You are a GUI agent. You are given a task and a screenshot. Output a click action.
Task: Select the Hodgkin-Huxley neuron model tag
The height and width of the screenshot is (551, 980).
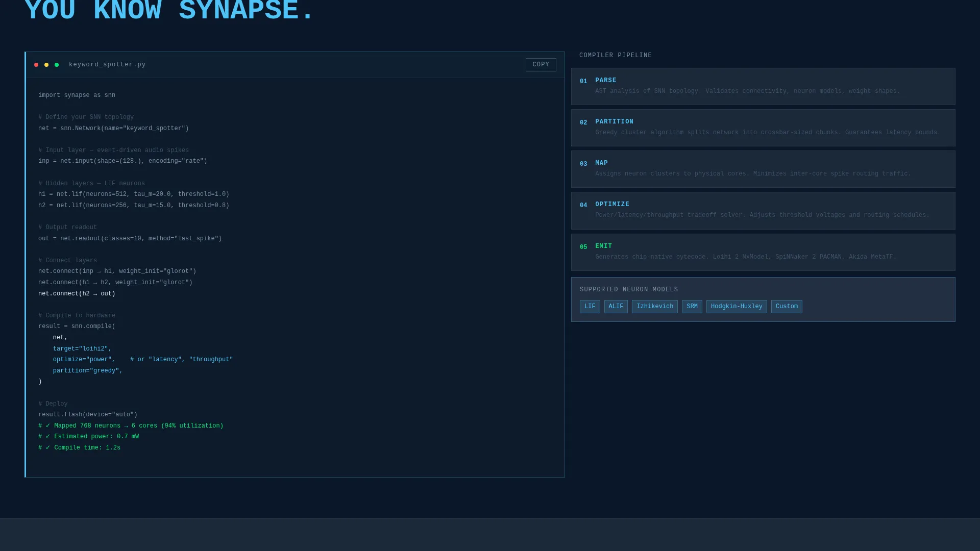(737, 307)
